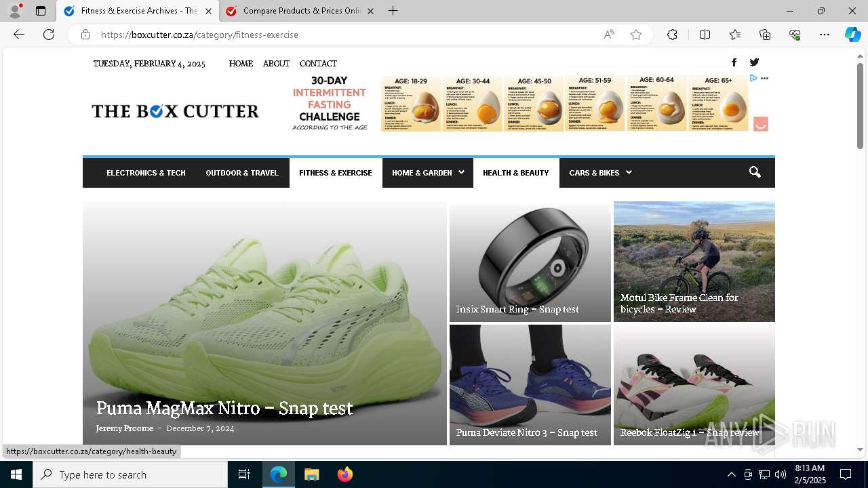Open the Copilot sidebar
The image size is (868, 488).
[852, 35]
